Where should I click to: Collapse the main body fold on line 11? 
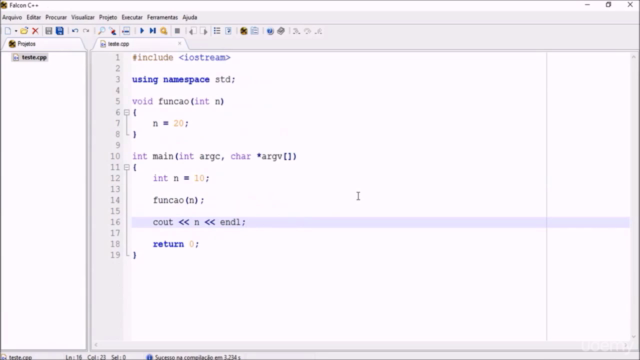tap(127, 167)
